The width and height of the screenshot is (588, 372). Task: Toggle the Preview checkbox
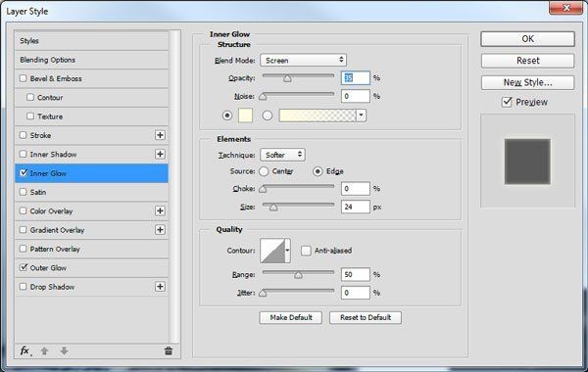click(507, 102)
